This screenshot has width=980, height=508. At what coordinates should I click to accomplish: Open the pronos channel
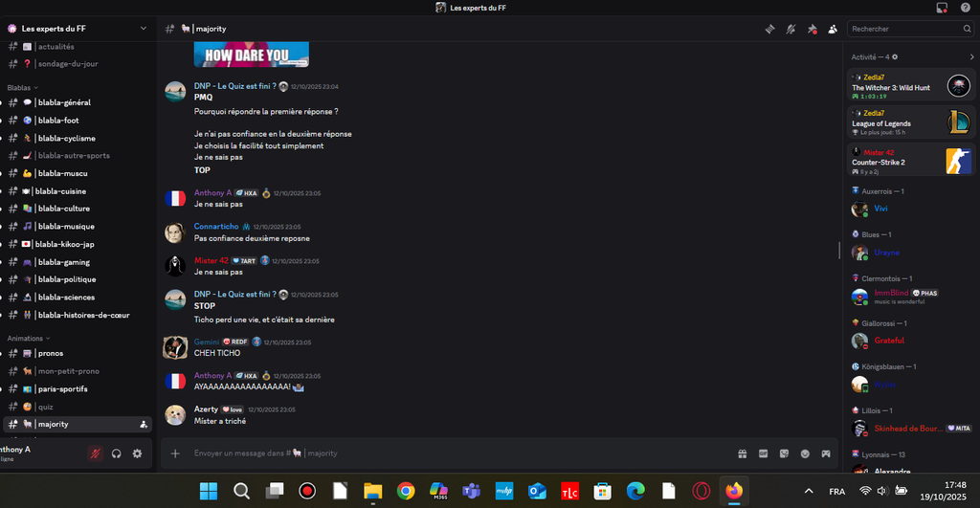pos(78,353)
